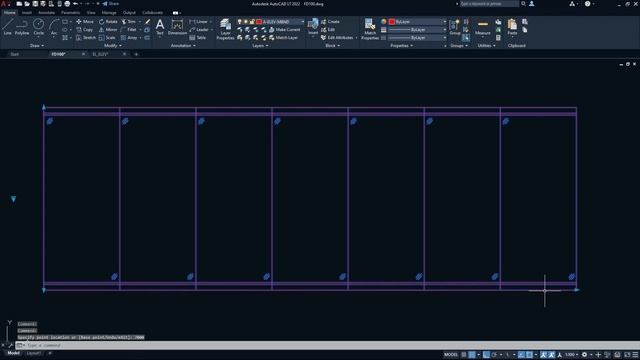Viewport: 640px width, 360px height.
Task: Toggle object snap tracking in the status bar
Action: click(521, 355)
